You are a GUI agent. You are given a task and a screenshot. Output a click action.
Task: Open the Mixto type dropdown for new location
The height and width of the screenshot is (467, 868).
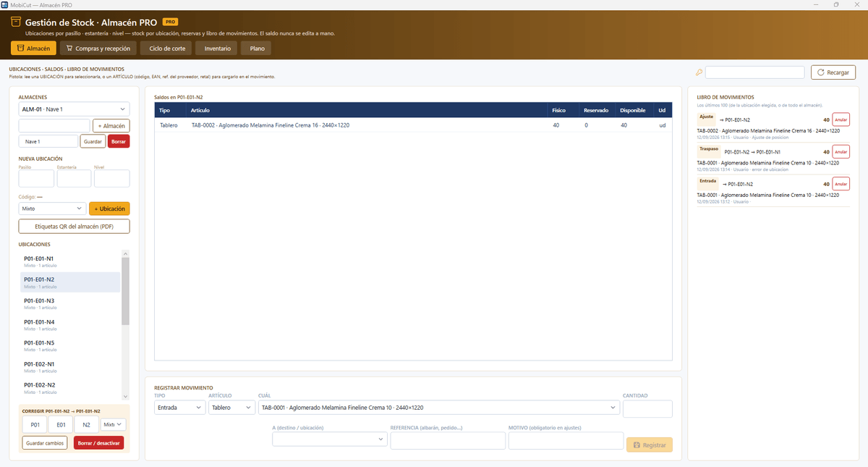tap(52, 209)
